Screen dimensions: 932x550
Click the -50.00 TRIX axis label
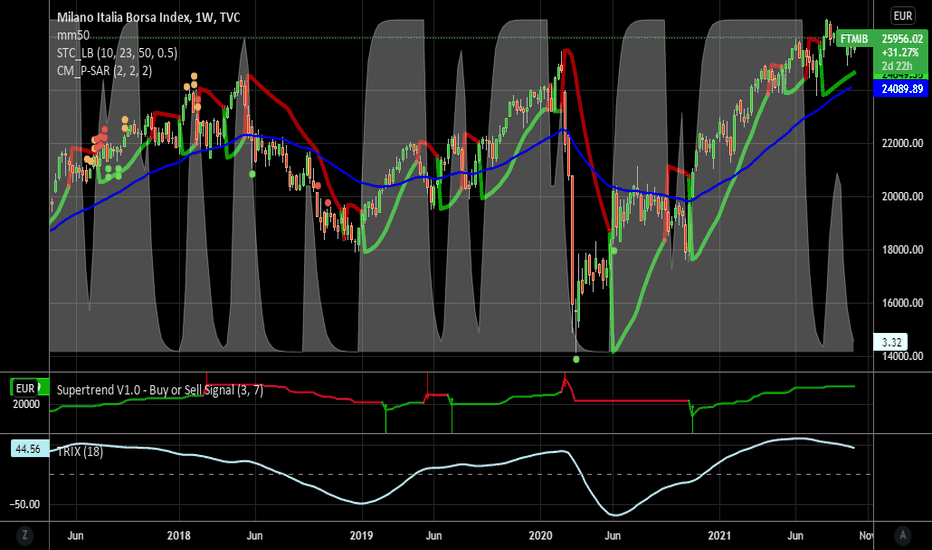pos(24,504)
